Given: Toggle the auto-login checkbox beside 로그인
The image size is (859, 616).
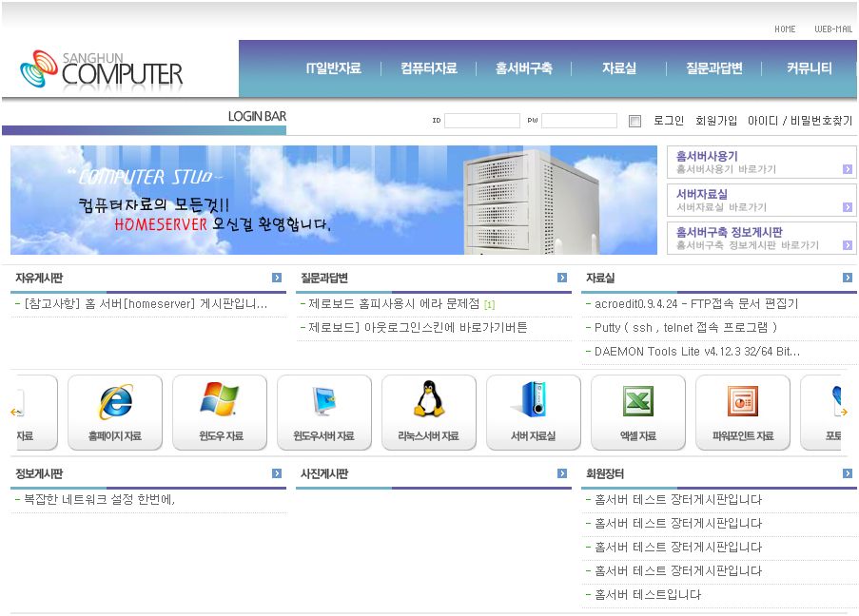Looking at the screenshot, I should [634, 121].
